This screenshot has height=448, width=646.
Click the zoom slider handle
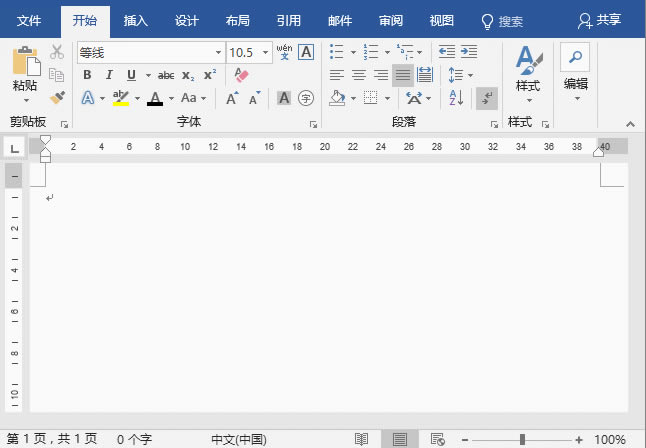click(x=522, y=440)
